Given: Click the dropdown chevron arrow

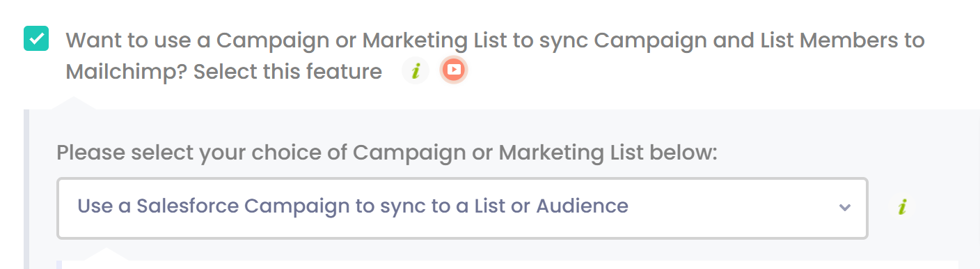Looking at the screenshot, I should tap(845, 208).
